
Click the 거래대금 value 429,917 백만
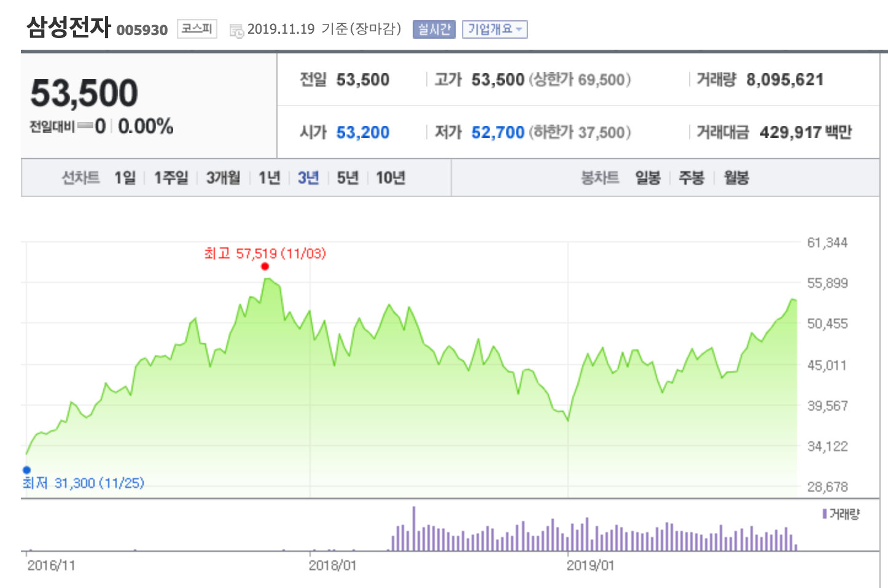806,133
